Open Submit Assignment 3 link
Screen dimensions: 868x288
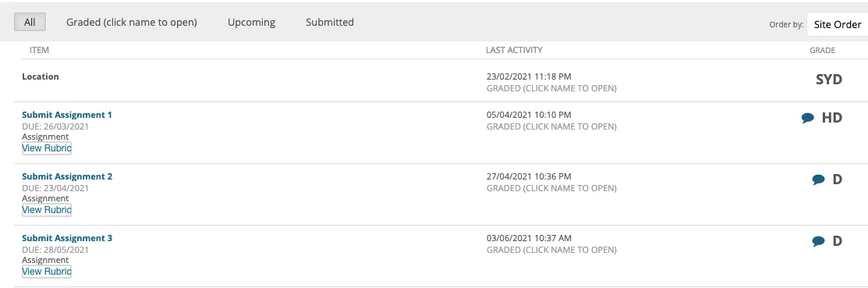67,237
